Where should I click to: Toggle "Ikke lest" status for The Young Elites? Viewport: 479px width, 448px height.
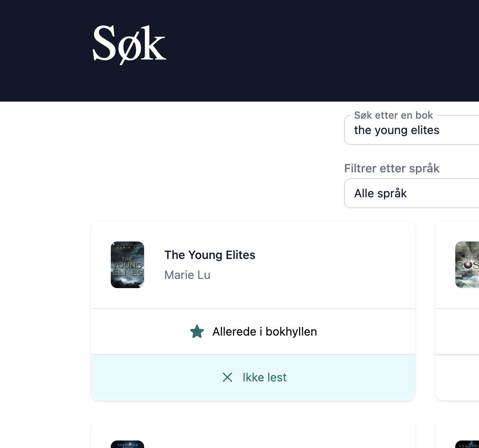pos(253,377)
